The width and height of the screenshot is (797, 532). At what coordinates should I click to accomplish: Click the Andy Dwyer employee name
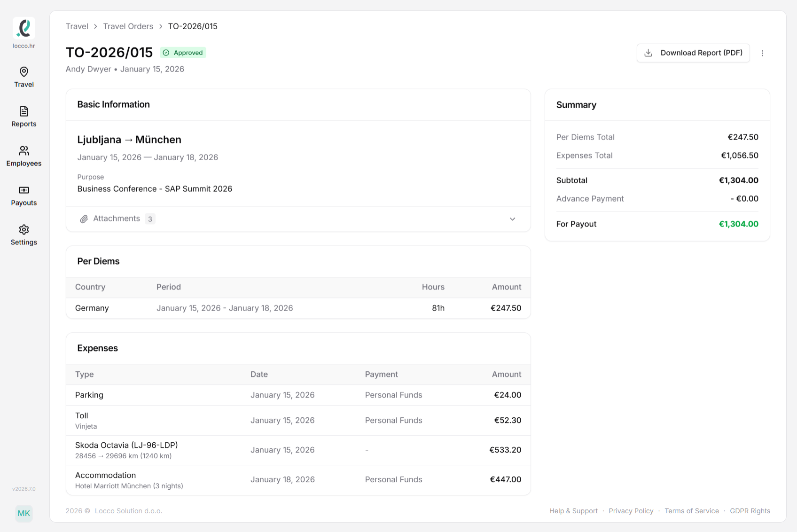(88, 69)
